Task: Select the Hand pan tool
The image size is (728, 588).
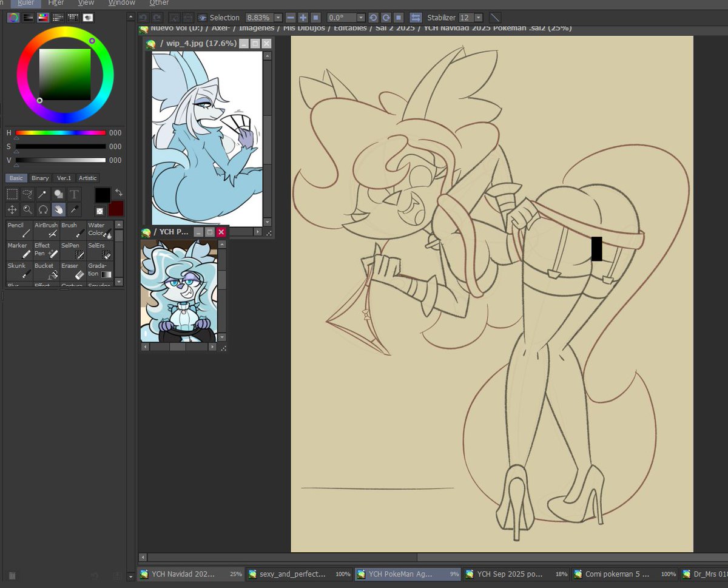Action: (x=58, y=209)
